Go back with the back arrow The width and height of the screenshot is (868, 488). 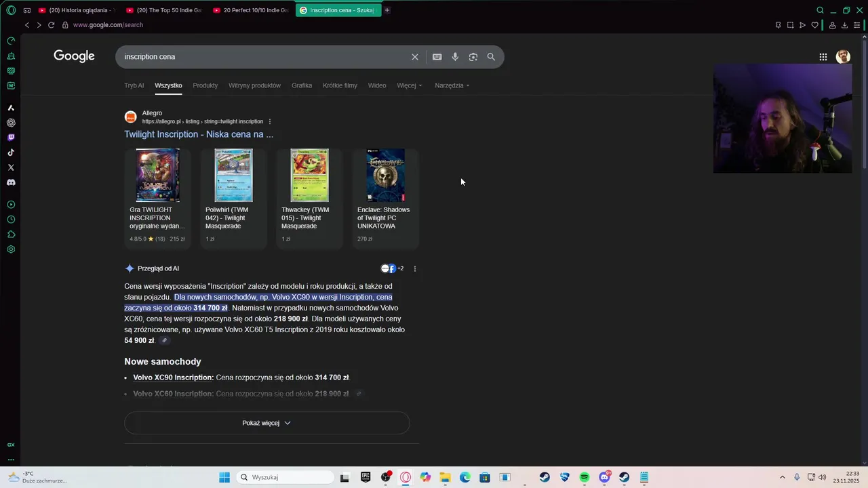pos(27,25)
